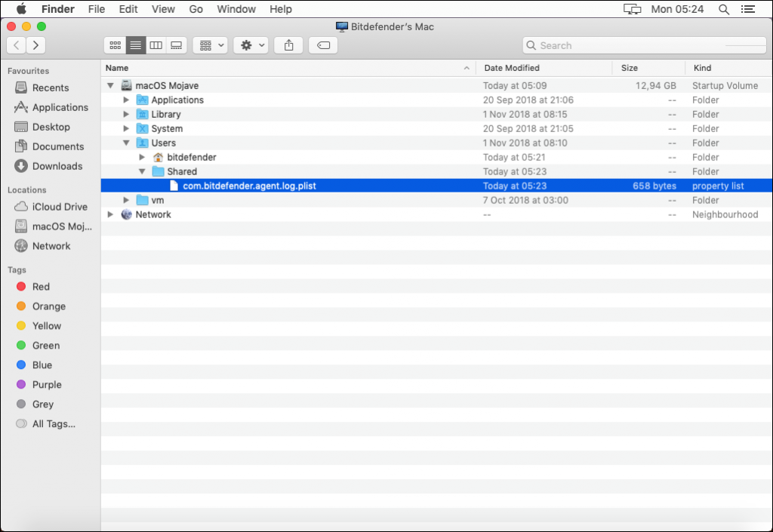Open Spotlight search in the menu bar

724,9
